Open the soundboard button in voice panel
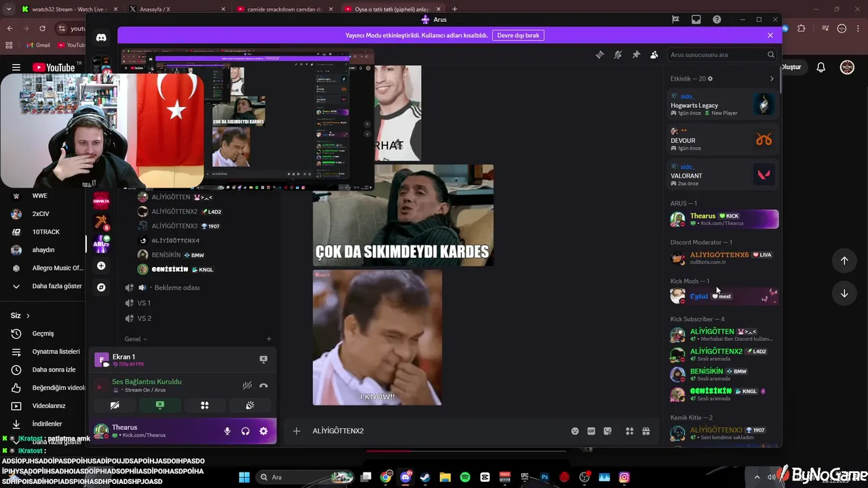The image size is (868, 488). pos(250,405)
